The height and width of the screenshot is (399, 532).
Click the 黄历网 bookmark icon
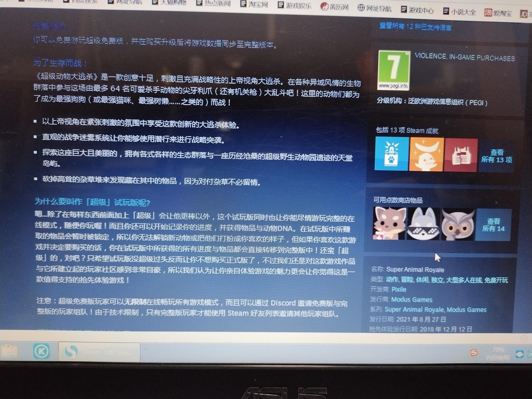[324, 6]
